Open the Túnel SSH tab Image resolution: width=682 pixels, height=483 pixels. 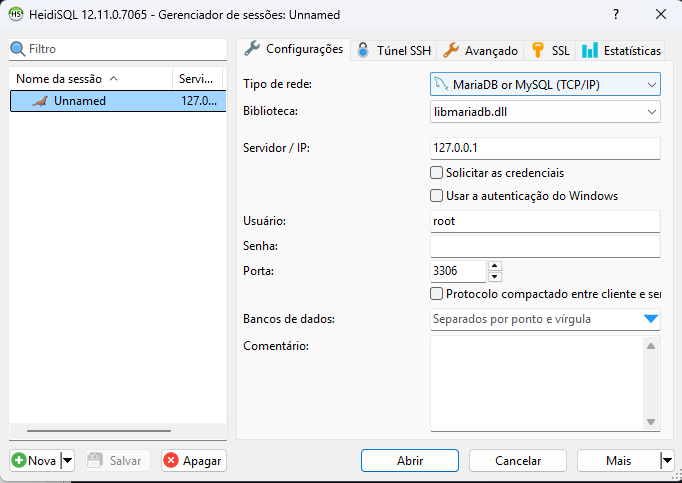[x=399, y=50]
